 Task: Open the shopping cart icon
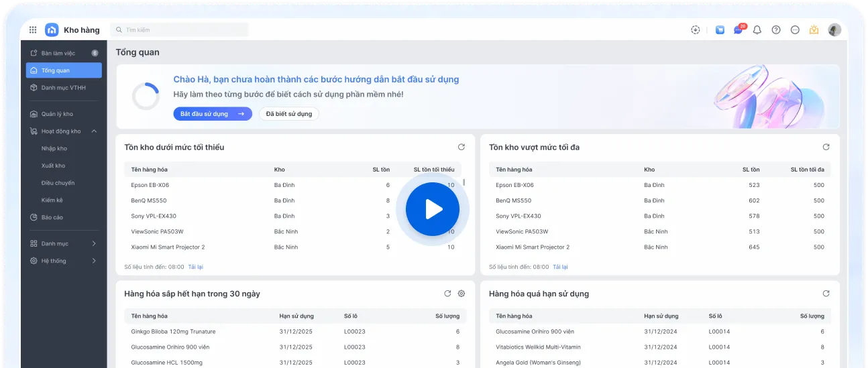point(720,30)
